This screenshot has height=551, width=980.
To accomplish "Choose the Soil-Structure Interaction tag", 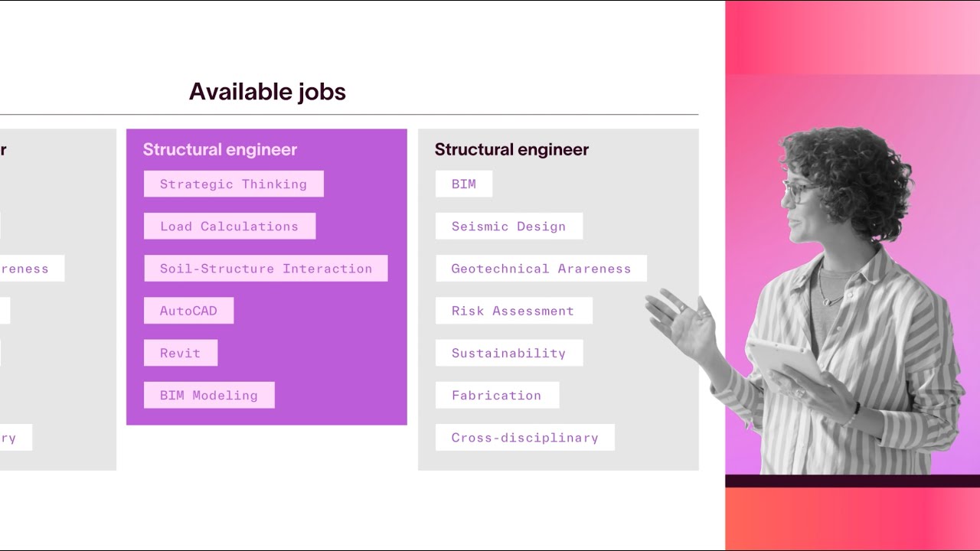I will [266, 269].
